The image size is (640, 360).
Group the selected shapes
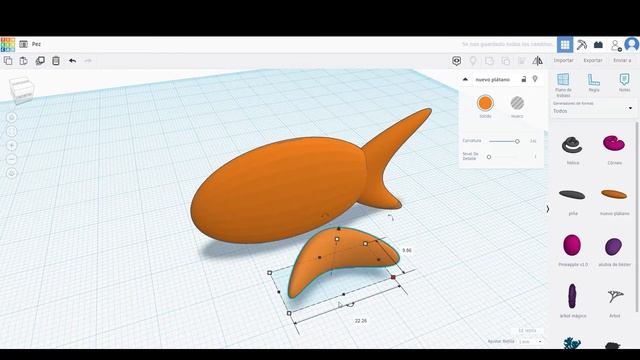[x=489, y=61]
